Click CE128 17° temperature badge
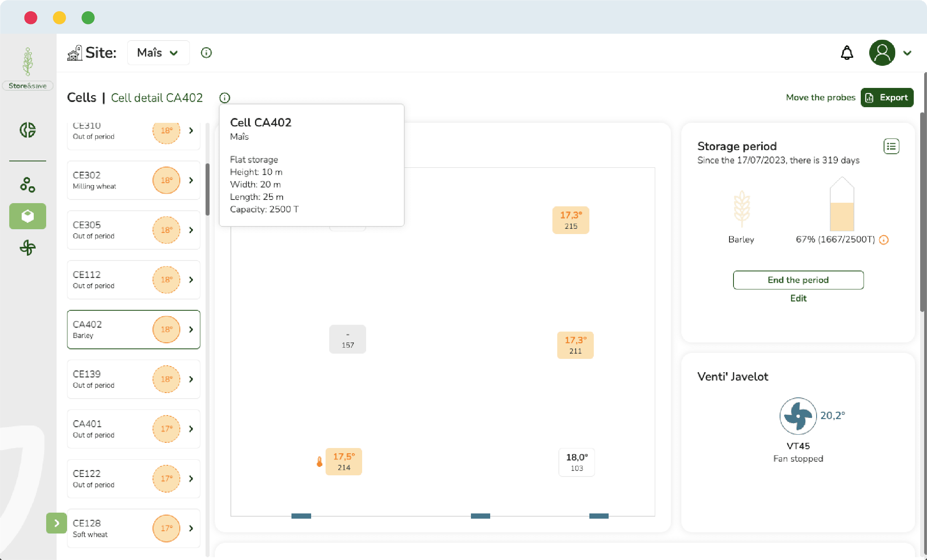 pos(166,528)
